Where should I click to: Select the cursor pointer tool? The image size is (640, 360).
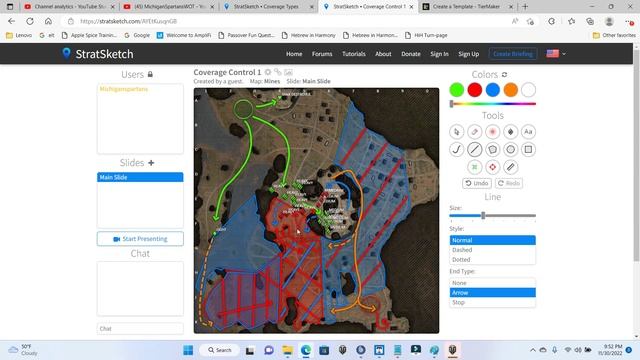456,132
